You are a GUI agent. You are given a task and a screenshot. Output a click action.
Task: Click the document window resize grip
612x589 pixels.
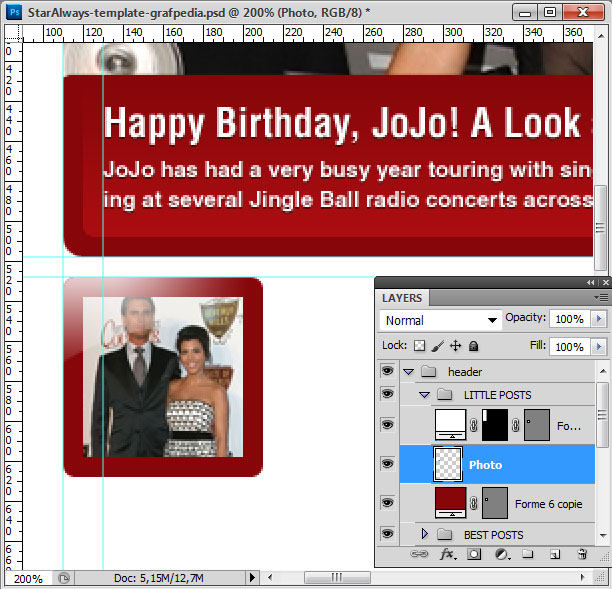pyautogui.click(x=601, y=577)
